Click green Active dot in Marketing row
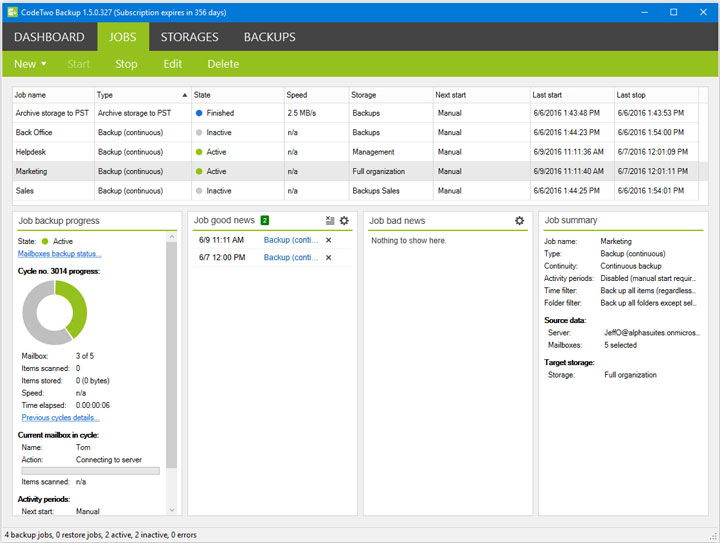 pyautogui.click(x=199, y=171)
